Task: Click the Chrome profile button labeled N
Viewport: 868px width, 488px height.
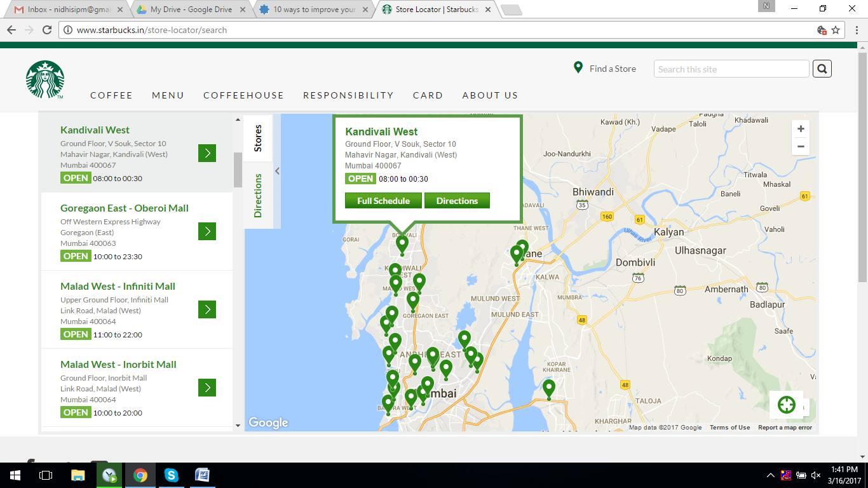Action: pos(767,6)
